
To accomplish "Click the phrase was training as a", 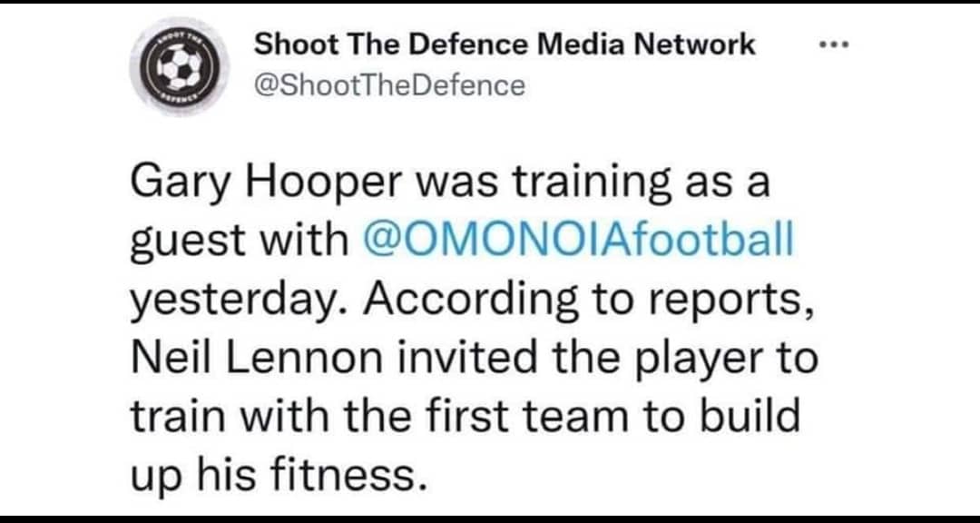I will pos(592,184).
